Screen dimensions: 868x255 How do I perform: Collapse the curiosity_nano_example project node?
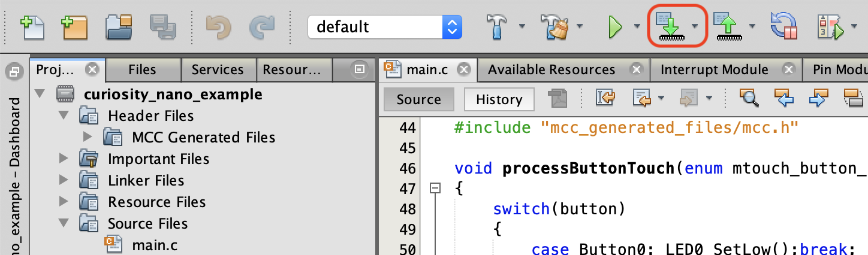[40, 94]
